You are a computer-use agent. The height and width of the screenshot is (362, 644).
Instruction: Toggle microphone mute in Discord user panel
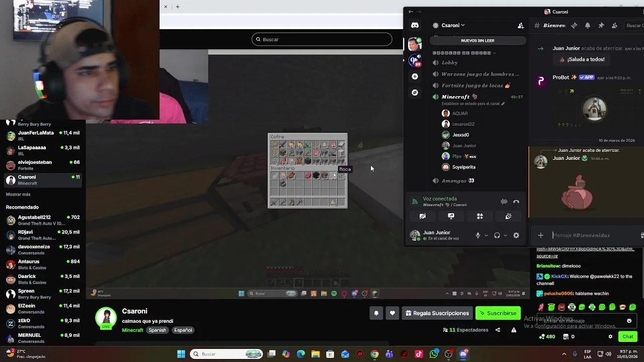click(x=478, y=235)
